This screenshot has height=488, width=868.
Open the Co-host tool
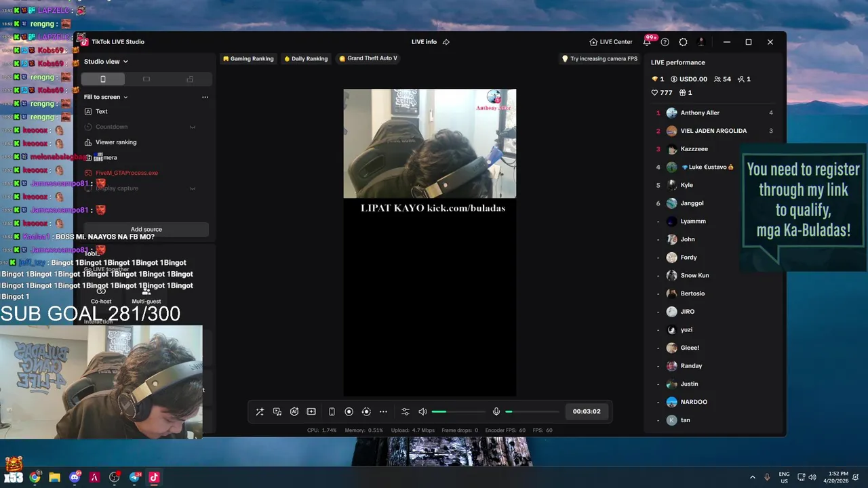click(x=101, y=296)
